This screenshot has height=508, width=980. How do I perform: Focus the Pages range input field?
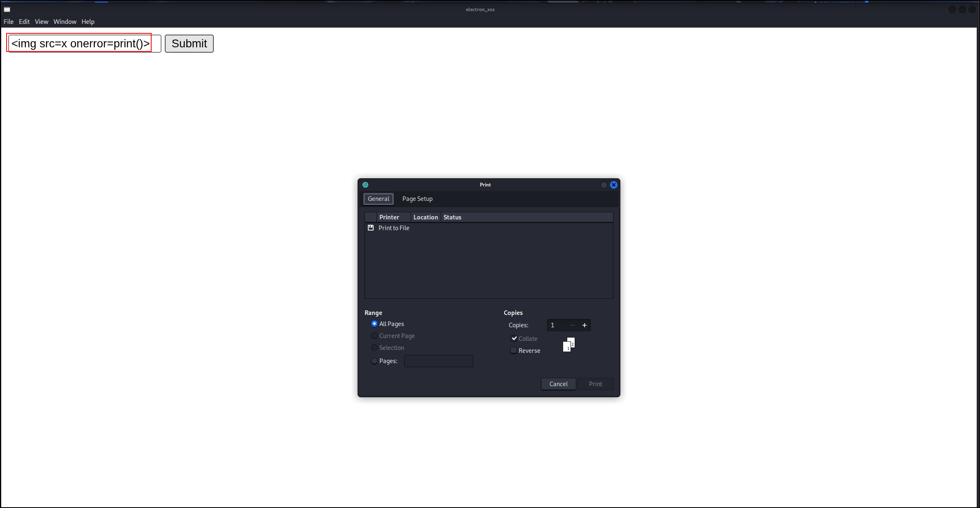pyautogui.click(x=438, y=361)
